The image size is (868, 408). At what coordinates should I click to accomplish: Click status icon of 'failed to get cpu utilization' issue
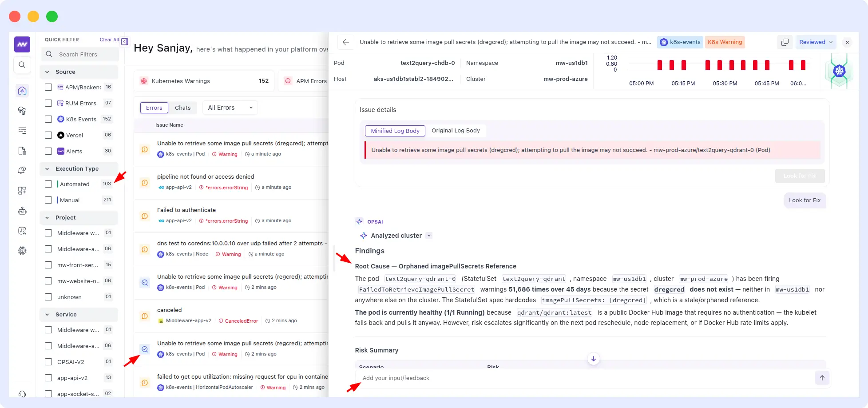click(145, 383)
